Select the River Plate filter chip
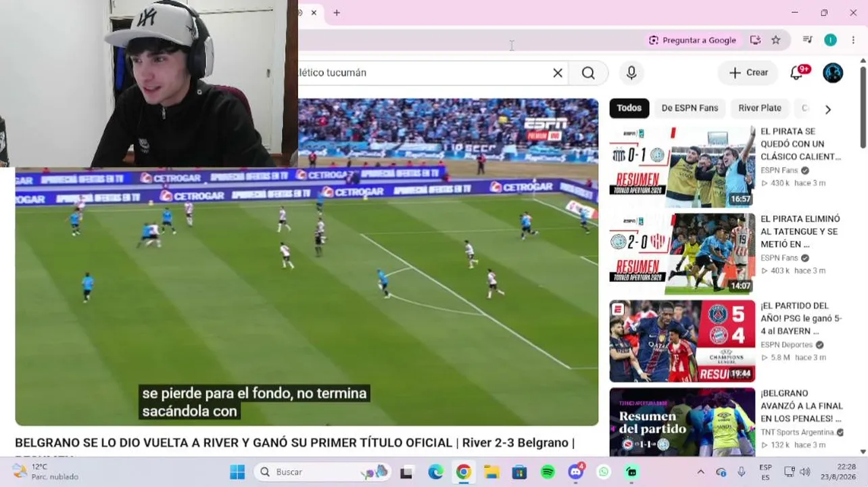Viewport: 868px width, 487px height. coord(760,108)
